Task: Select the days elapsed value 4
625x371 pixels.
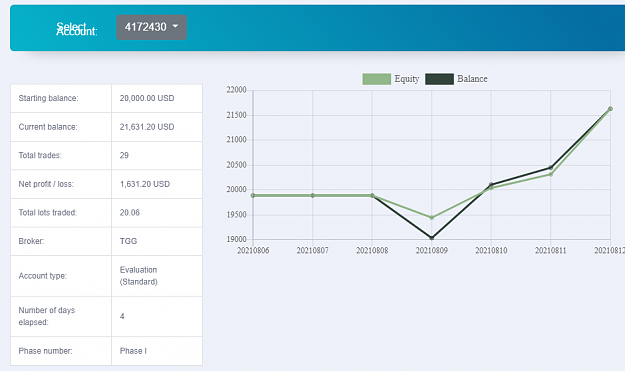Action: tap(122, 316)
